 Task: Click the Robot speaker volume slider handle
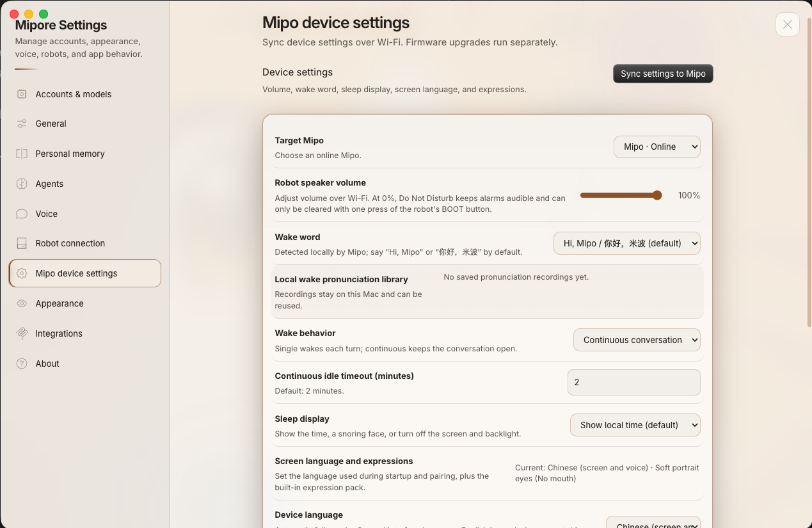657,195
